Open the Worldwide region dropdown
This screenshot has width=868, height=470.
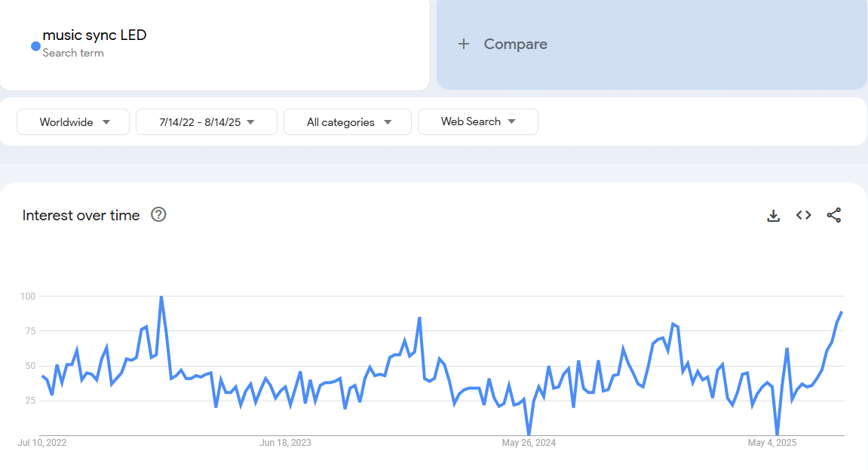click(x=73, y=122)
